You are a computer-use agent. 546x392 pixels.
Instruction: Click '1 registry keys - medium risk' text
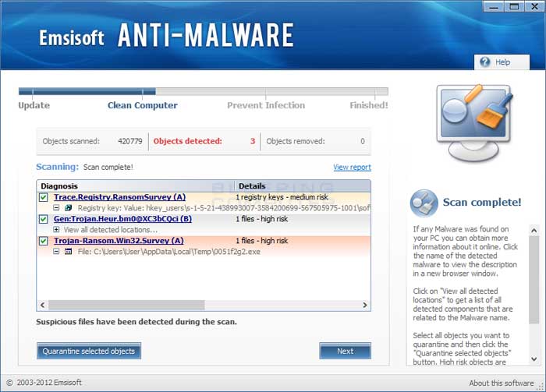coord(282,197)
